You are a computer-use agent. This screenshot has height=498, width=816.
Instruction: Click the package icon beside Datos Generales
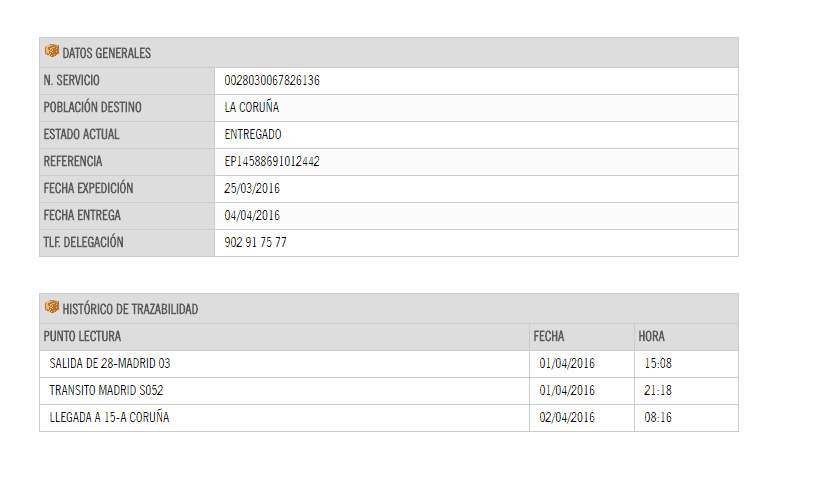click(52, 51)
